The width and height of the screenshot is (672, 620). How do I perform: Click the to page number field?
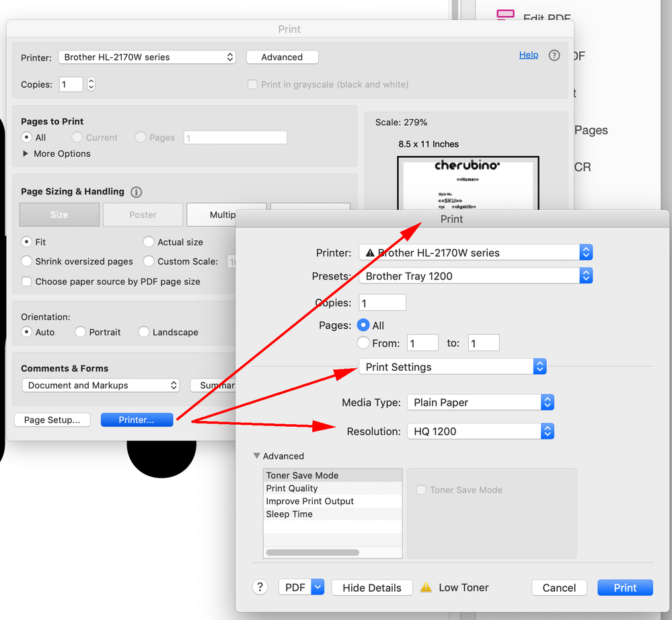(484, 343)
